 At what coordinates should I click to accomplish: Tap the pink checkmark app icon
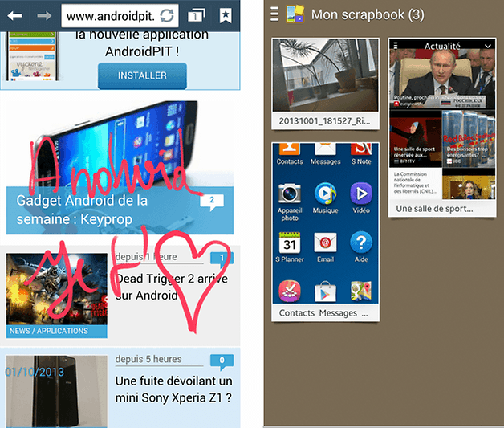290,291
